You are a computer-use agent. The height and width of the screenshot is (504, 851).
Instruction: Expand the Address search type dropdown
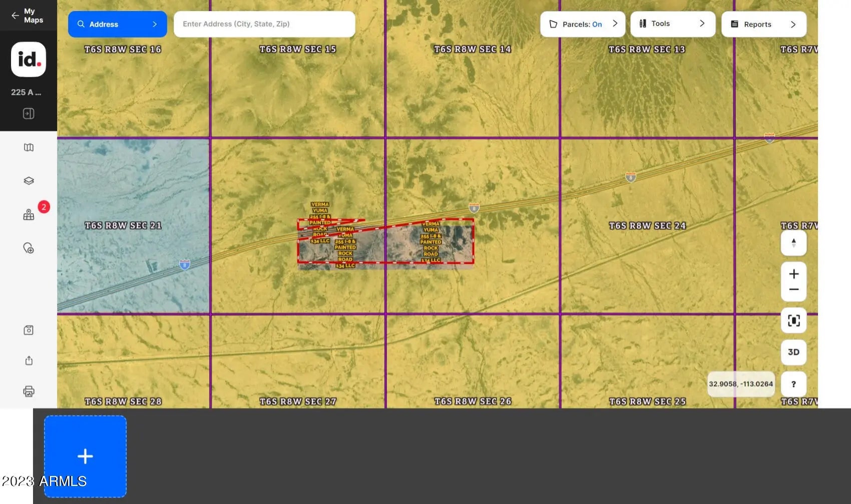117,24
